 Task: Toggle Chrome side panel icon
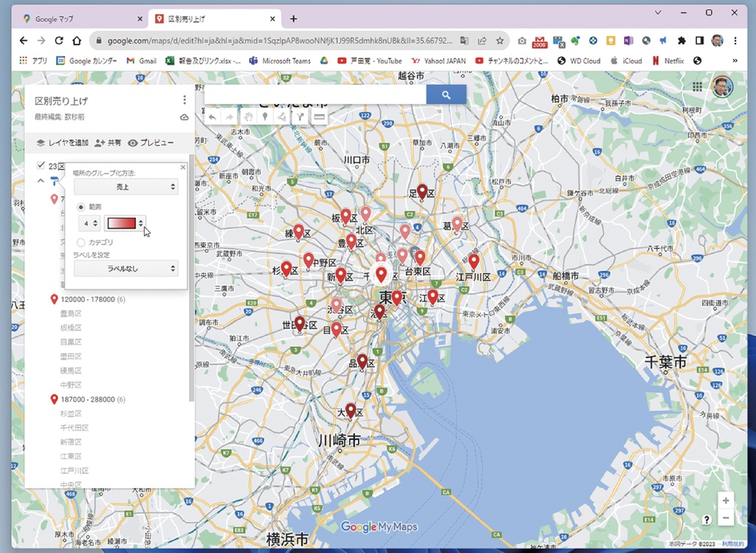699,41
